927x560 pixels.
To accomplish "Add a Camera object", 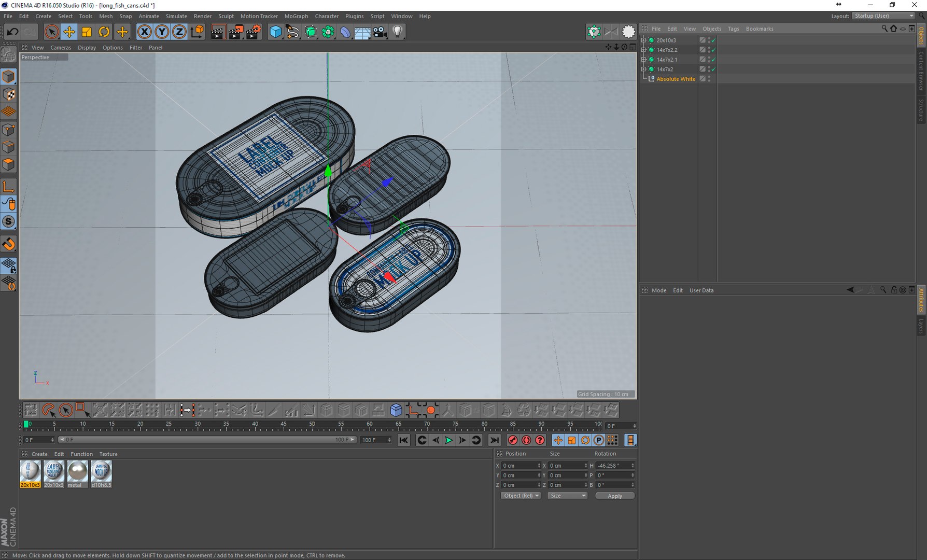I will [x=380, y=32].
